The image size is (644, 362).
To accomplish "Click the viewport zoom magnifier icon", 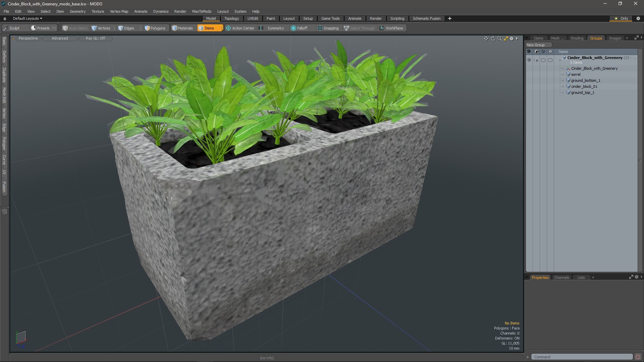I will coord(499,39).
